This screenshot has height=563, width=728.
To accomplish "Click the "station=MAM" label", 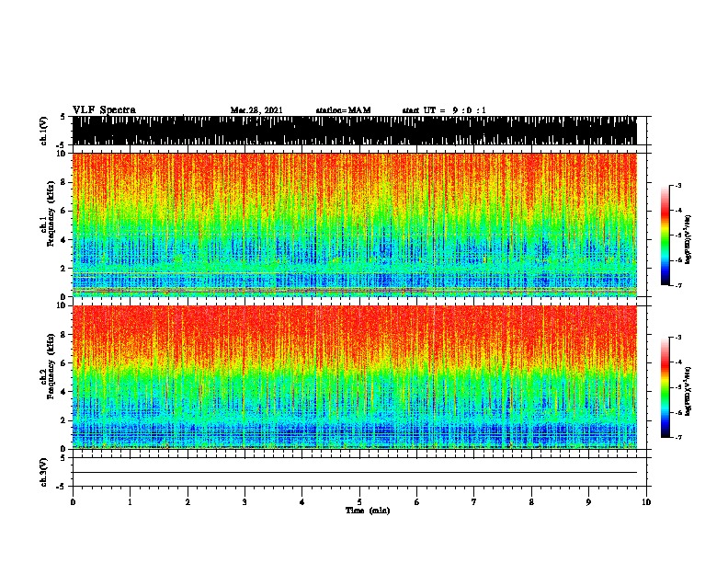I will tap(343, 110).
